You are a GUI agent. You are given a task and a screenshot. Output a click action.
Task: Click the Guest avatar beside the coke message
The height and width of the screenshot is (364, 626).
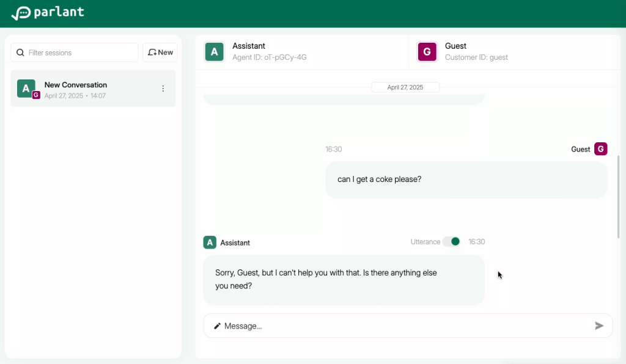coord(600,149)
